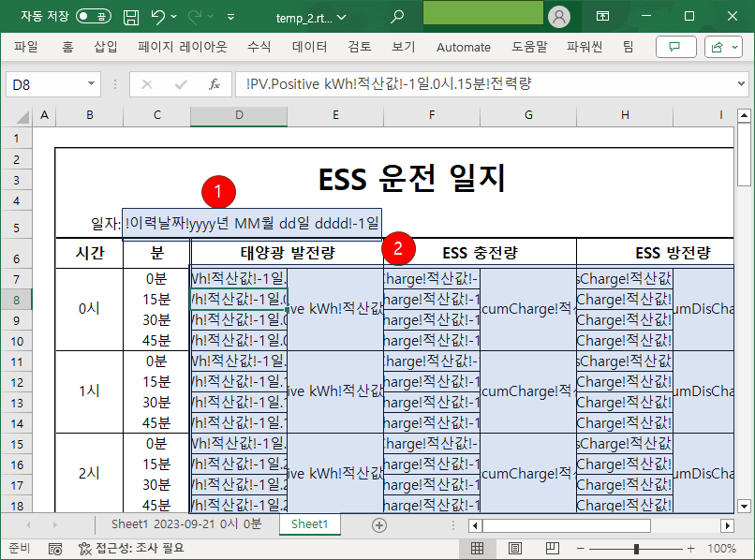Image resolution: width=755 pixels, height=560 pixels.
Task: Cancel formula entry with X icon
Action: [147, 84]
